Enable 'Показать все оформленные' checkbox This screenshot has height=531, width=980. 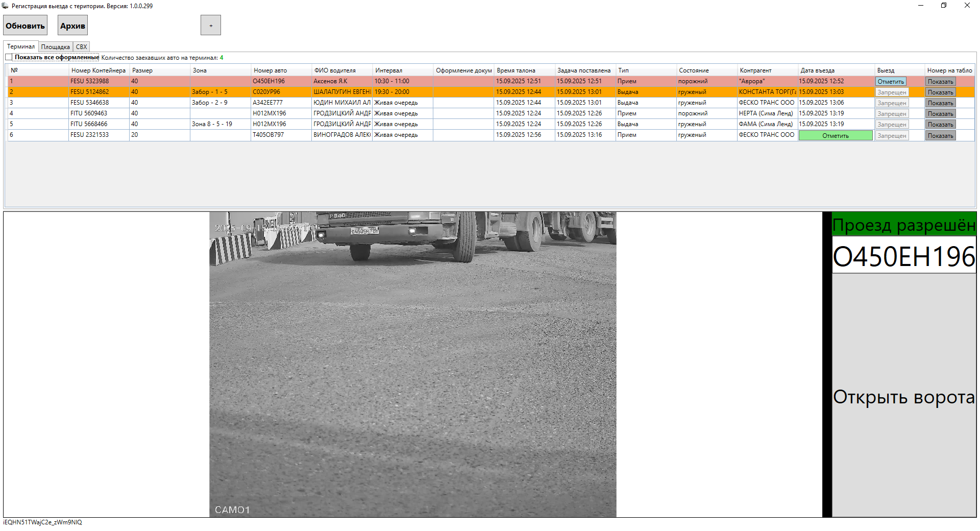(x=9, y=57)
